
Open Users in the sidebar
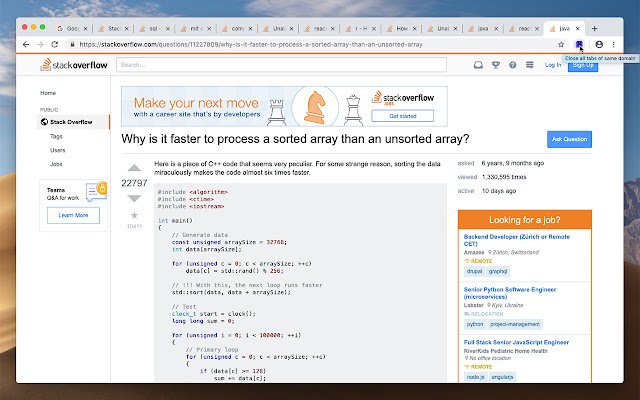[58, 150]
